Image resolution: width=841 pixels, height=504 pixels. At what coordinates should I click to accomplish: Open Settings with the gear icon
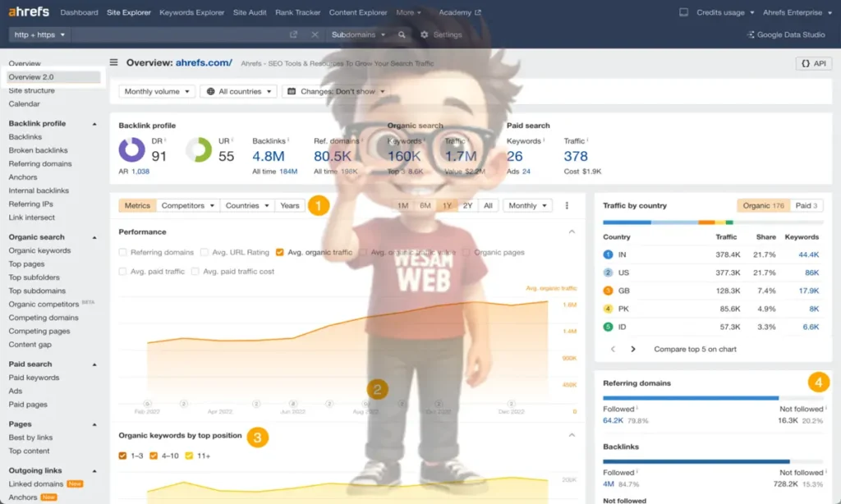click(425, 35)
